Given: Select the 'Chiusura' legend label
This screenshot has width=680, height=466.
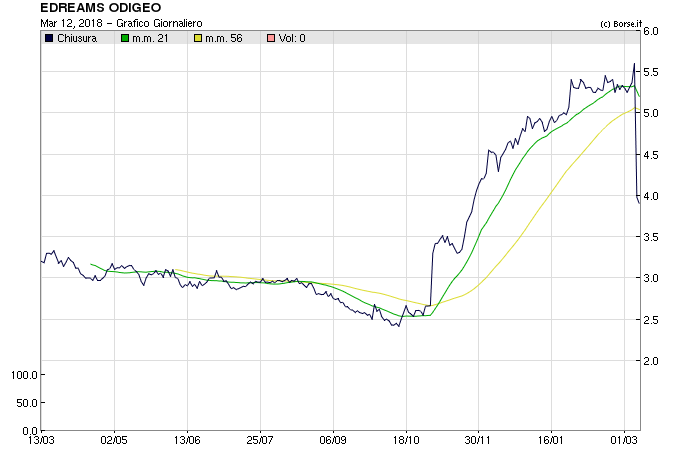Looking at the screenshot, I should point(77,39).
